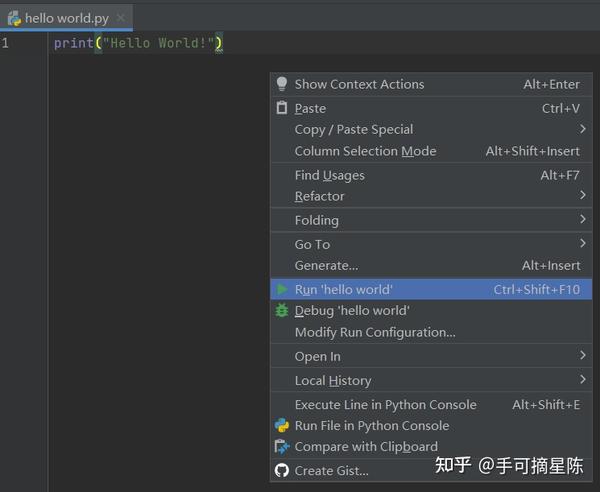600x492 pixels.
Task: Close the hello world.py tab
Action: [119, 18]
